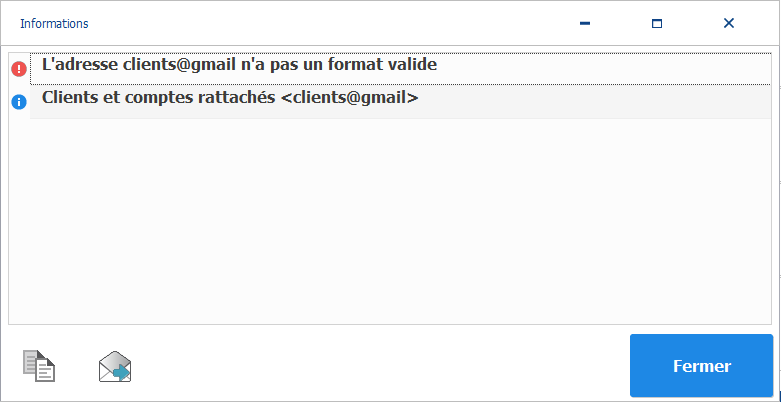Image resolution: width=781 pixels, height=402 pixels.
Task: Click the blue information icon
Action: [19, 102]
